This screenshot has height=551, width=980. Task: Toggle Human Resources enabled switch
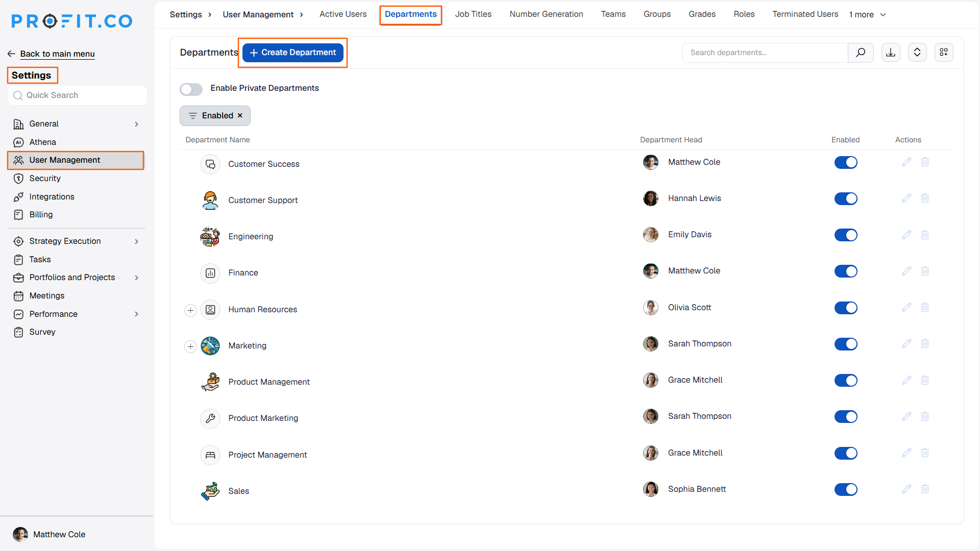click(x=846, y=308)
